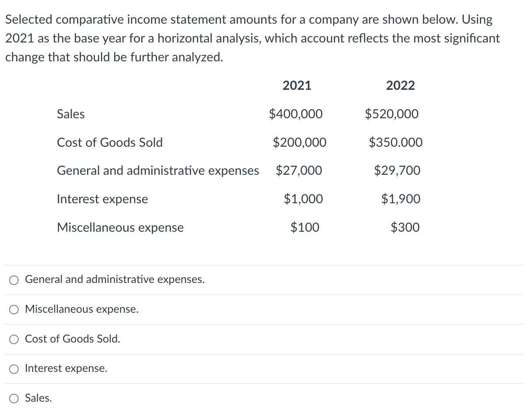
Task: Click the $1,000 interest expense value
Action: point(303,199)
